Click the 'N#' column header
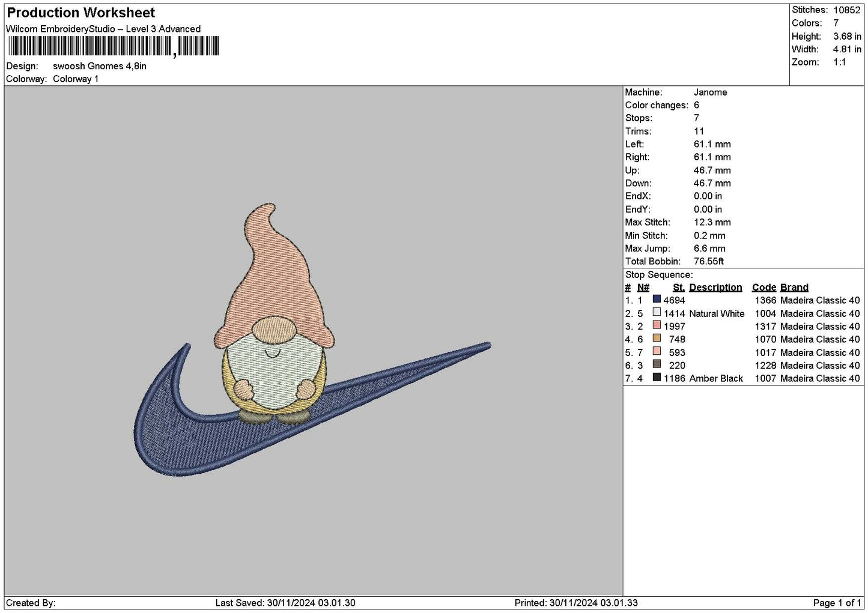Viewport: 868px width, 613px height. click(643, 288)
